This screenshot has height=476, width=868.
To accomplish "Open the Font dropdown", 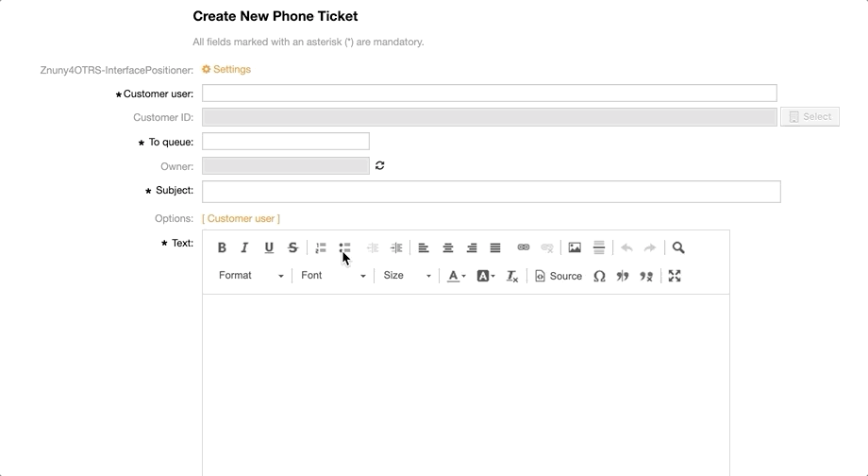I will point(332,276).
